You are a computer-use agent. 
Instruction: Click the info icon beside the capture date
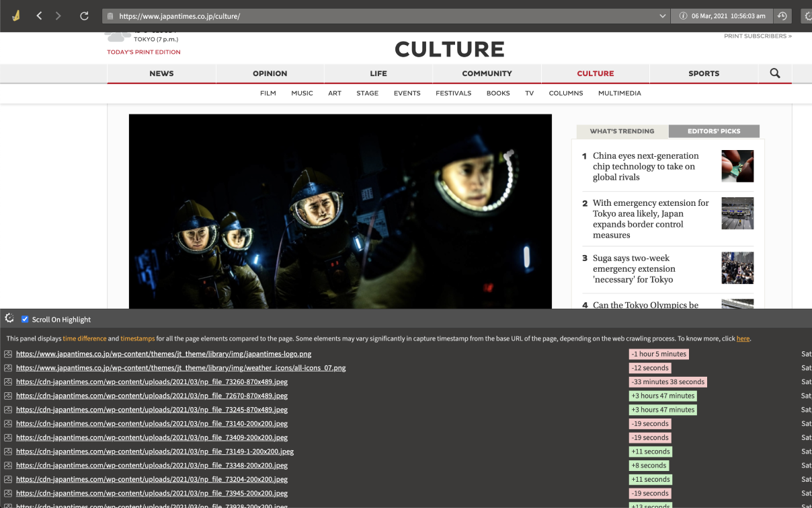click(683, 16)
